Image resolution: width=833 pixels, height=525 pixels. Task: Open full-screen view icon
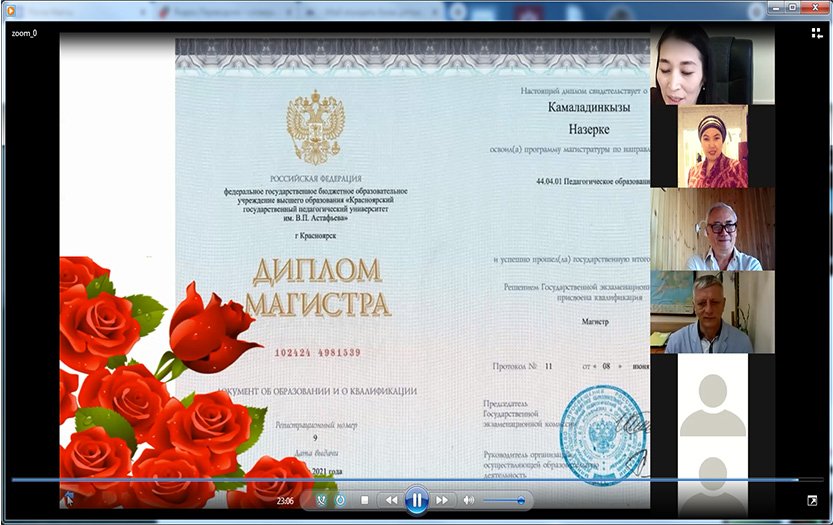tap(812, 501)
